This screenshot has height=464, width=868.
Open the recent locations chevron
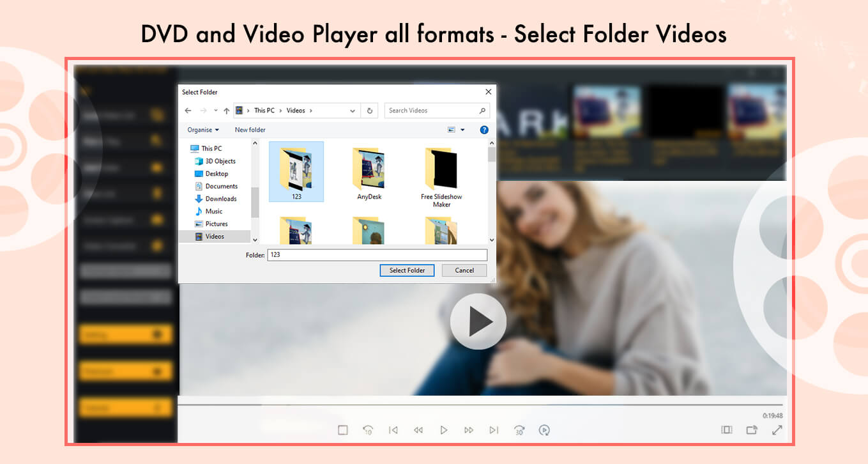pos(216,111)
